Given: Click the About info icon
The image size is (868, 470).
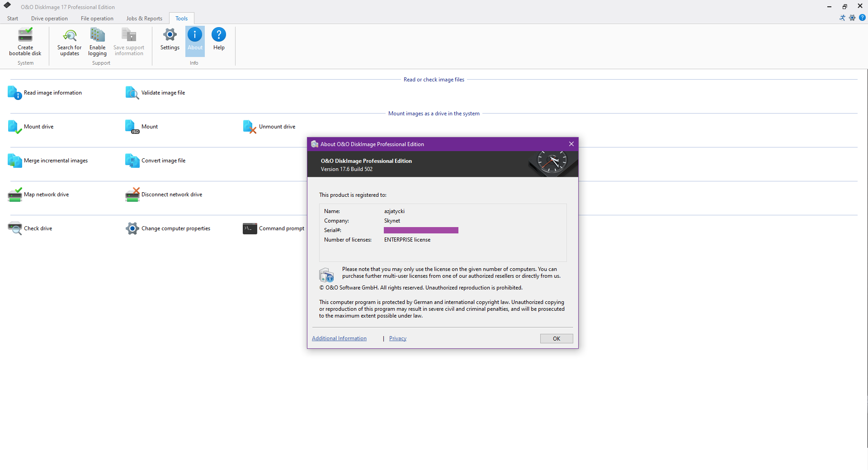Looking at the screenshot, I should click(x=195, y=35).
